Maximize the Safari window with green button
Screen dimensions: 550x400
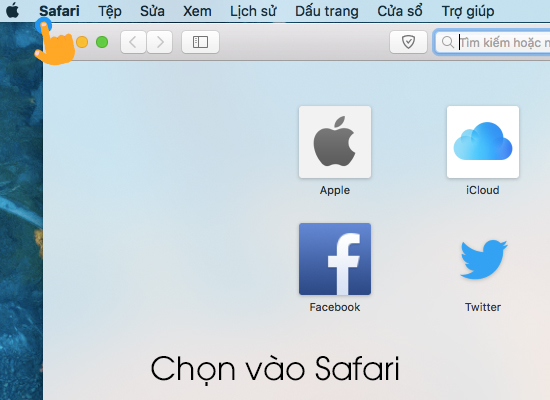click(x=102, y=42)
